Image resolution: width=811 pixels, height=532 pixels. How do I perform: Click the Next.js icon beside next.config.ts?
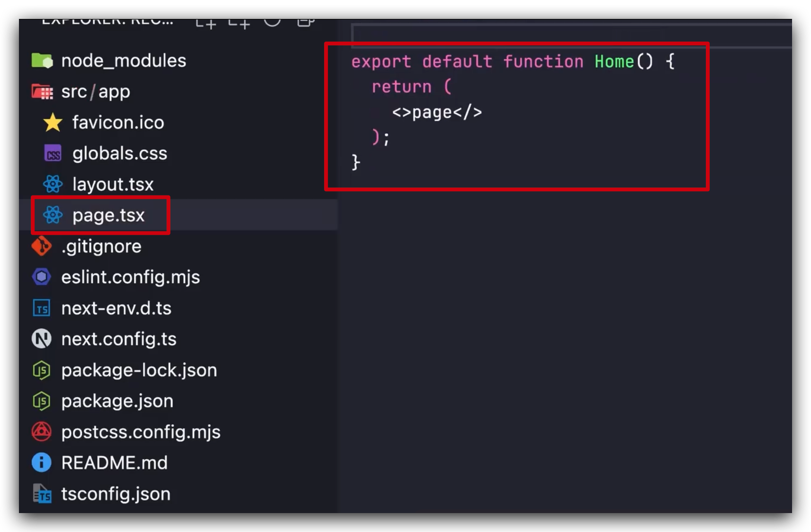tap(42, 339)
